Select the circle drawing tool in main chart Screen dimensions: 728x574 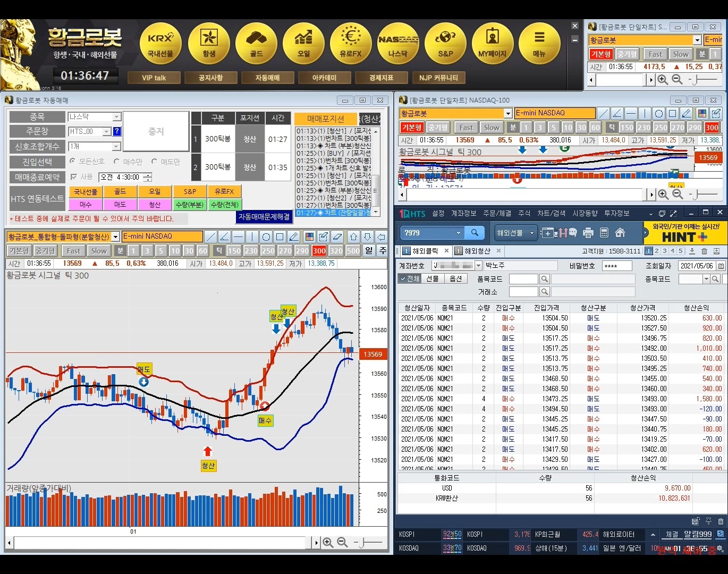point(266,237)
